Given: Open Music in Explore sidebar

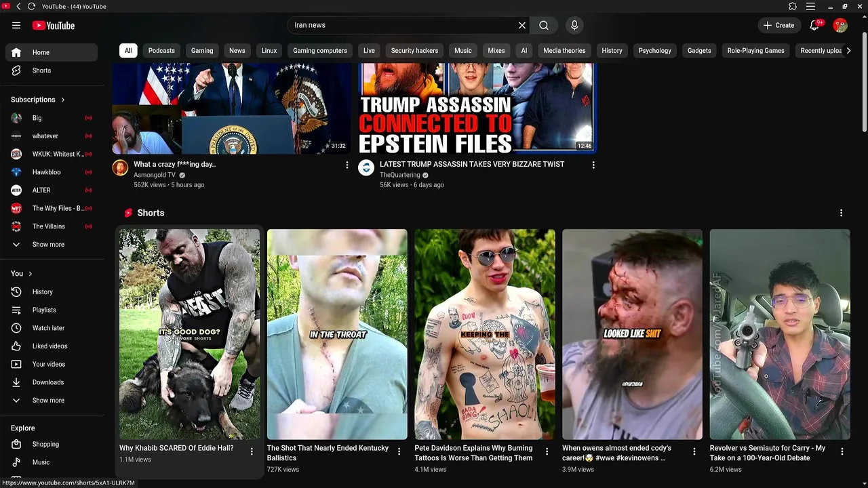Looking at the screenshot, I should point(52,462).
